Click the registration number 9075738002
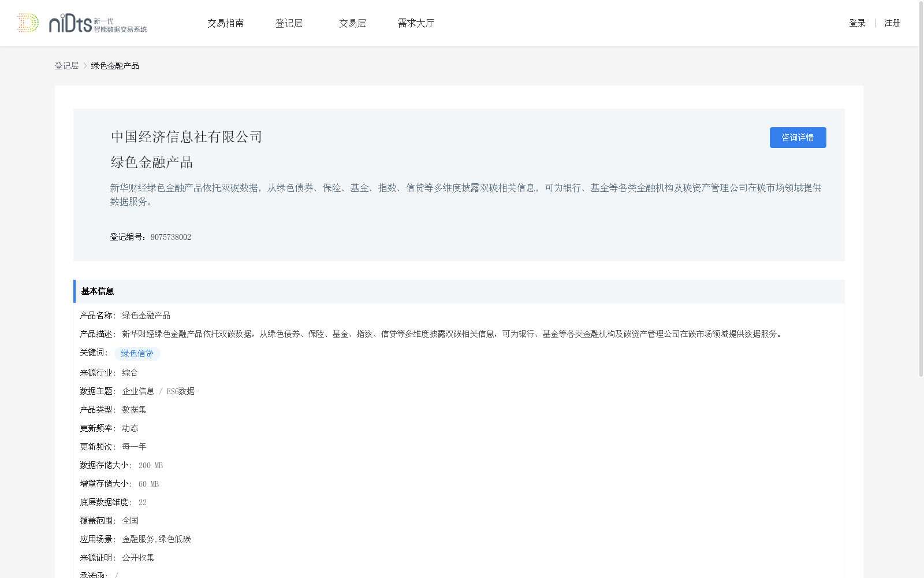This screenshot has width=924, height=578. (x=171, y=237)
